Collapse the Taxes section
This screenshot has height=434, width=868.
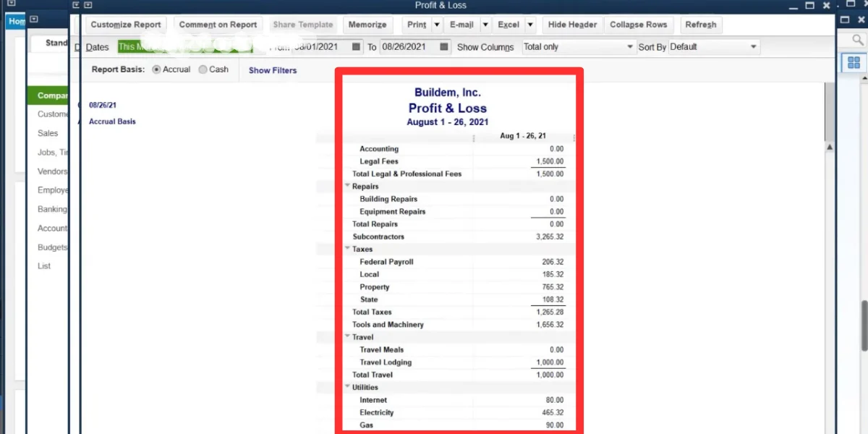click(347, 249)
